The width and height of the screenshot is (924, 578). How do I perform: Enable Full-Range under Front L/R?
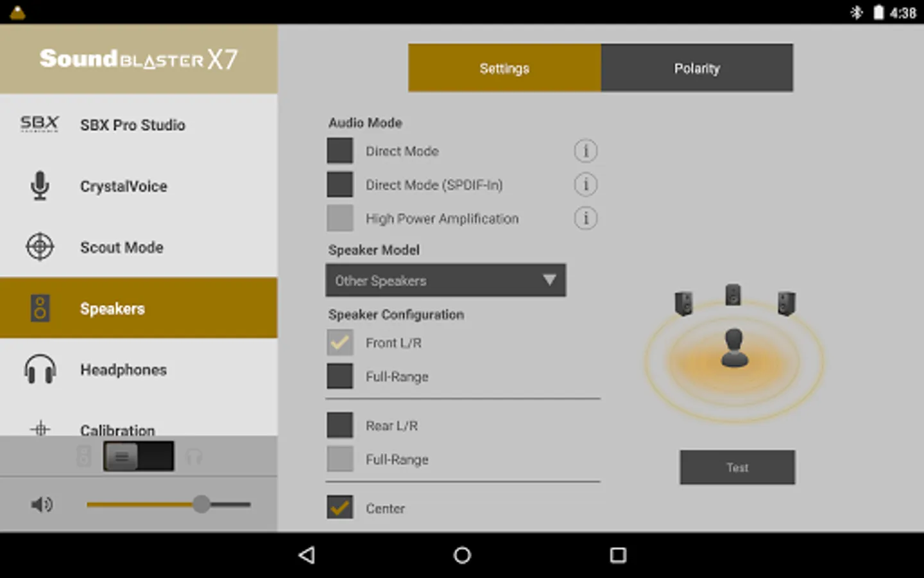(x=340, y=376)
